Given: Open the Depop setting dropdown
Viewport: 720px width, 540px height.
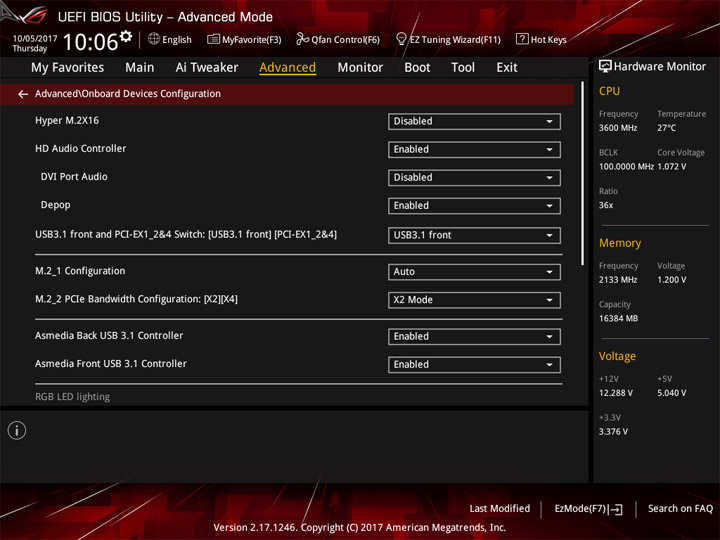Looking at the screenshot, I should [x=474, y=206].
